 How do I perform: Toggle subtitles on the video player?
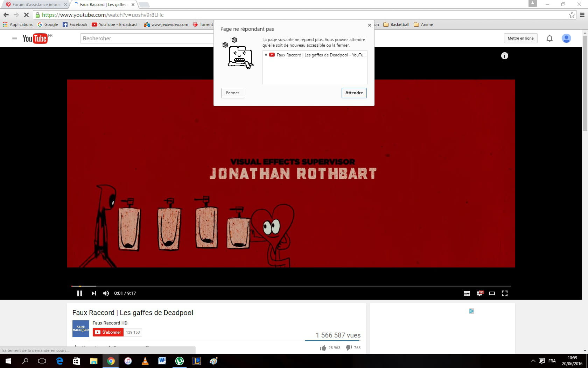click(467, 293)
